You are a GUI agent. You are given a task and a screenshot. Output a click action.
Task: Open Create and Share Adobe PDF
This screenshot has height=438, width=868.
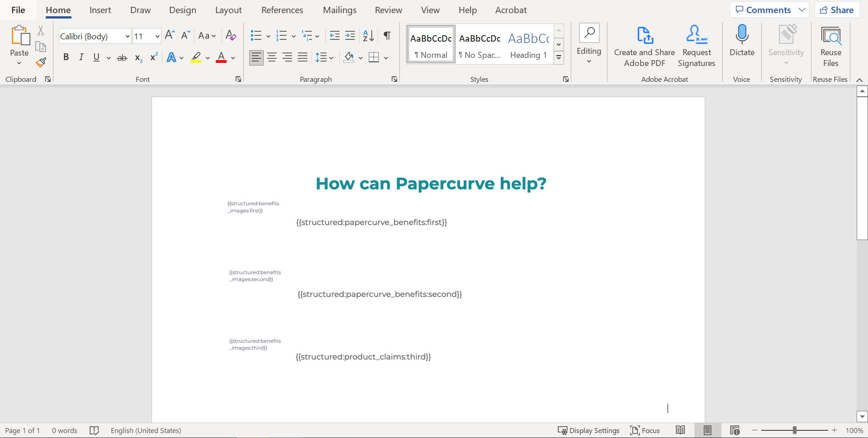[644, 47]
